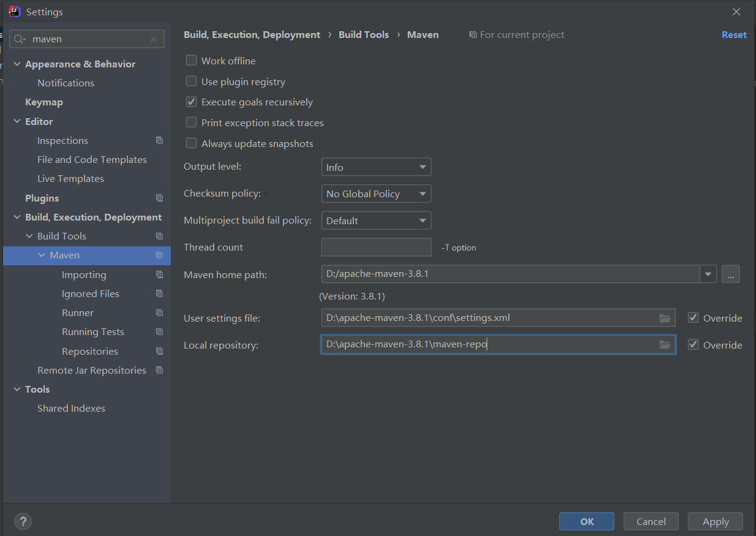Click the project-level icon beside Repositories
Screen dimensions: 756x536
coord(159,352)
